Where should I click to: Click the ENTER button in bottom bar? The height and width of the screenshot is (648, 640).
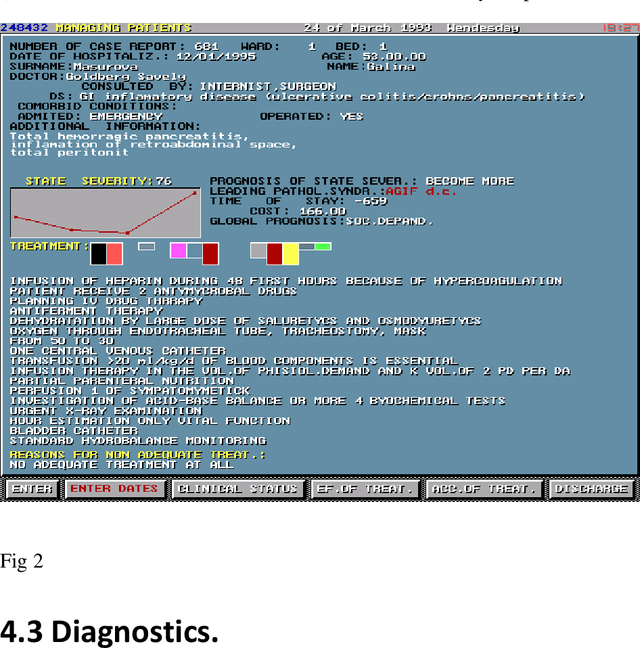coord(31,489)
